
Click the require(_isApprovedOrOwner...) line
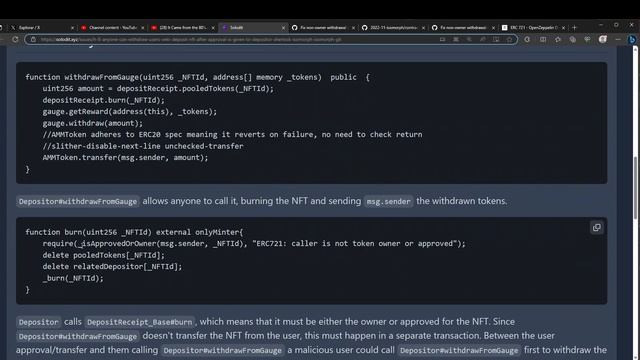[254, 243]
